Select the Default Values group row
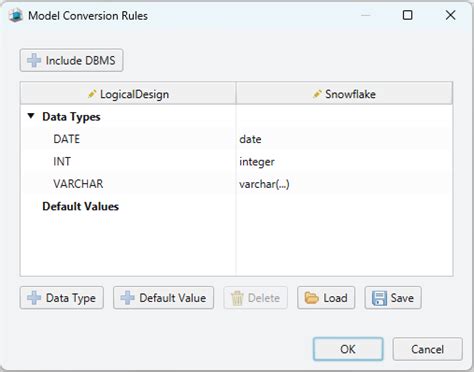The width and height of the screenshot is (474, 372). (x=236, y=206)
